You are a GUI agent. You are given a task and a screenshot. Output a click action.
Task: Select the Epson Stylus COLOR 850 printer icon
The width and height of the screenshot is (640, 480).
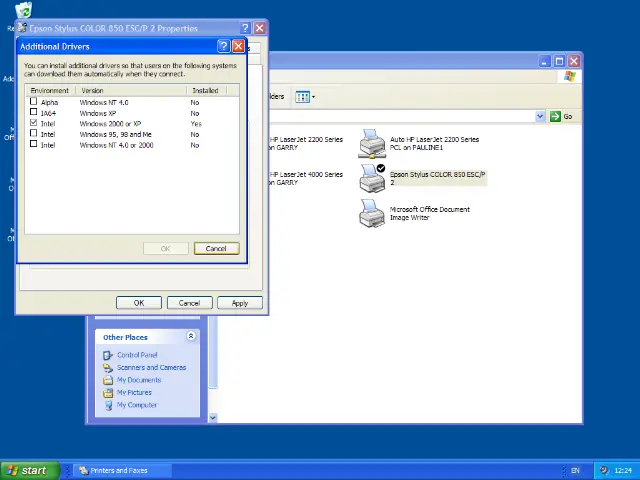pyautogui.click(x=372, y=178)
